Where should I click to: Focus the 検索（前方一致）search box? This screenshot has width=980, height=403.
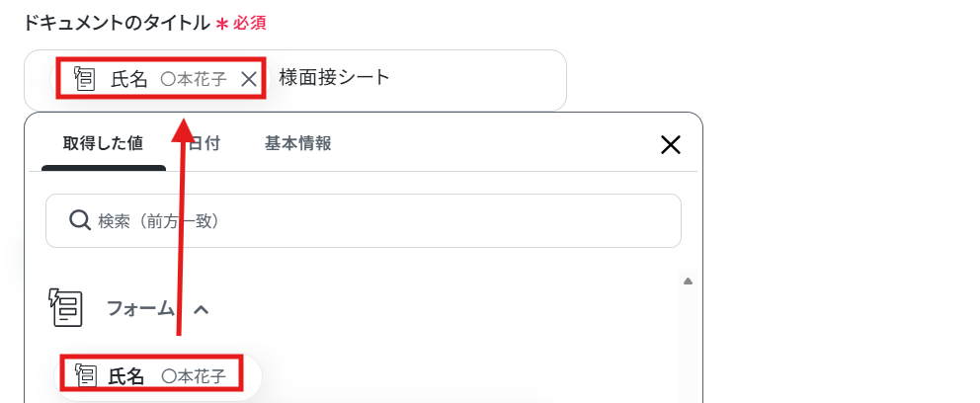[375, 220]
